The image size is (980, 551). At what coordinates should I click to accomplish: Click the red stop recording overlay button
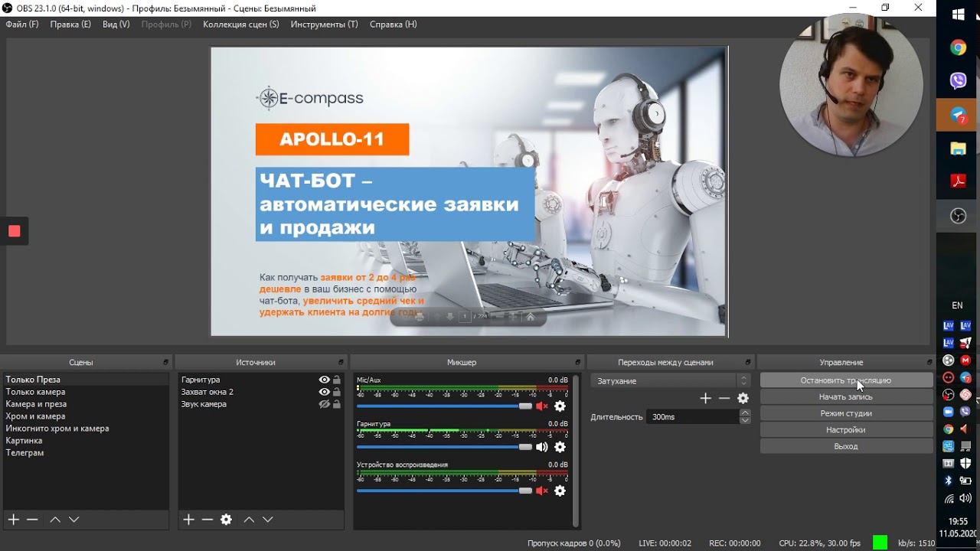point(15,231)
